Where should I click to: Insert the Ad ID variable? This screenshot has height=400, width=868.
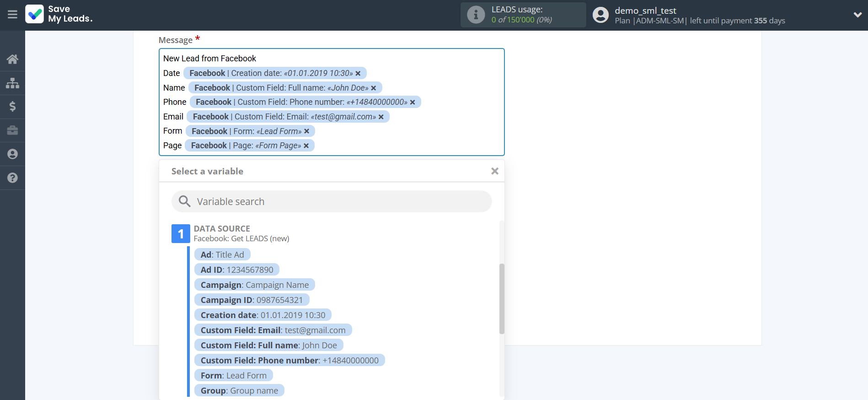click(x=236, y=270)
